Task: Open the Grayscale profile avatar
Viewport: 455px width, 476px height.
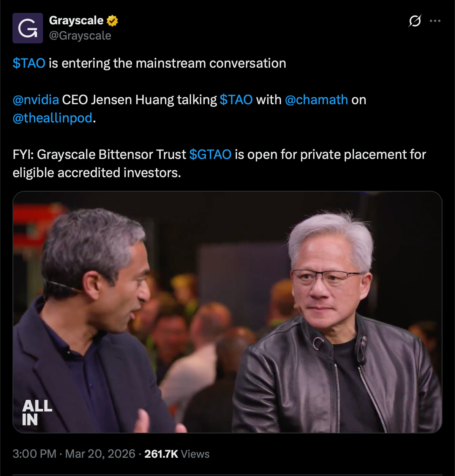Action: tap(28, 28)
